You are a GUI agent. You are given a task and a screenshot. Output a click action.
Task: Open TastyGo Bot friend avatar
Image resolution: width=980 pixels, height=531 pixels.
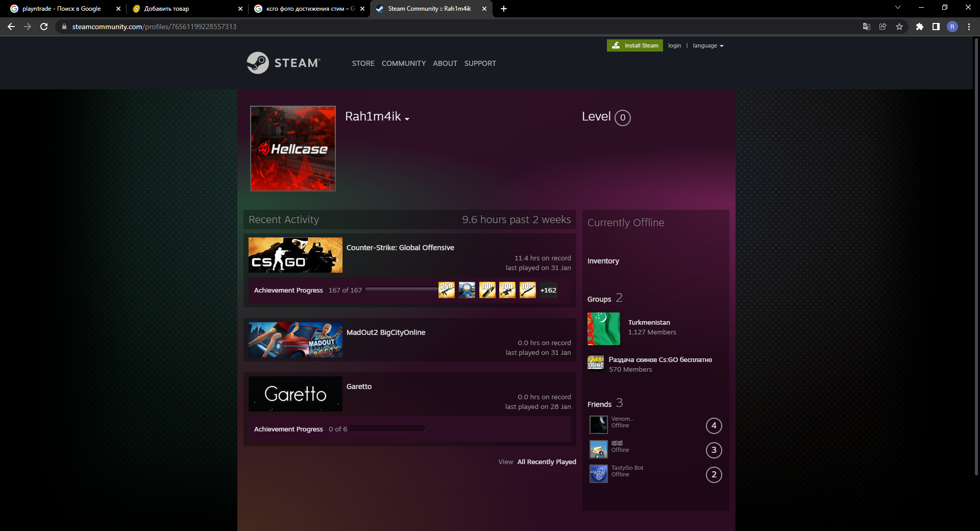pyautogui.click(x=599, y=473)
